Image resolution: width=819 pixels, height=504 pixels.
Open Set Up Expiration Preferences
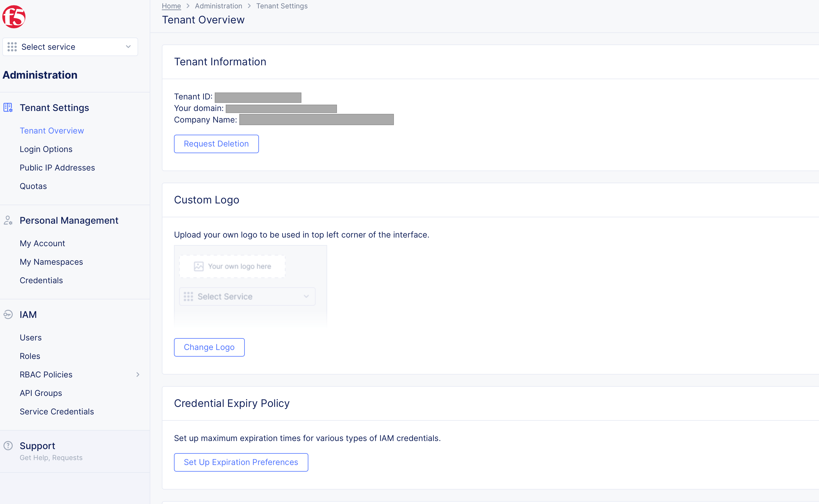[241, 462]
